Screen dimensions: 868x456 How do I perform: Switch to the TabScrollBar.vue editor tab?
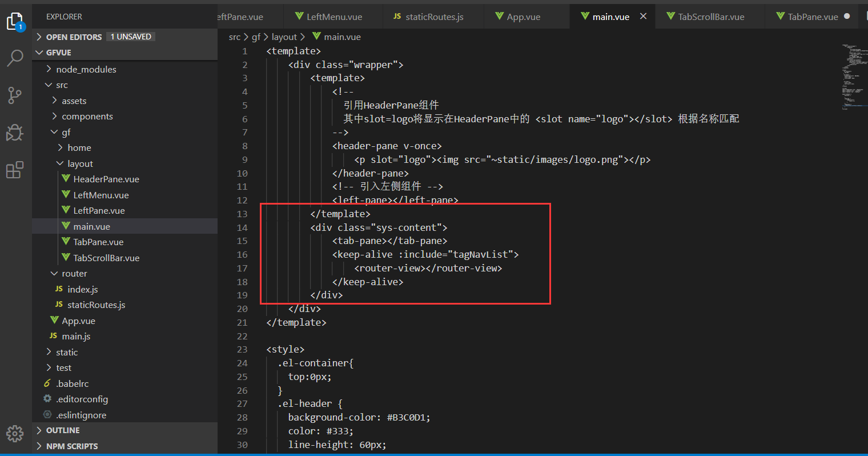point(710,17)
